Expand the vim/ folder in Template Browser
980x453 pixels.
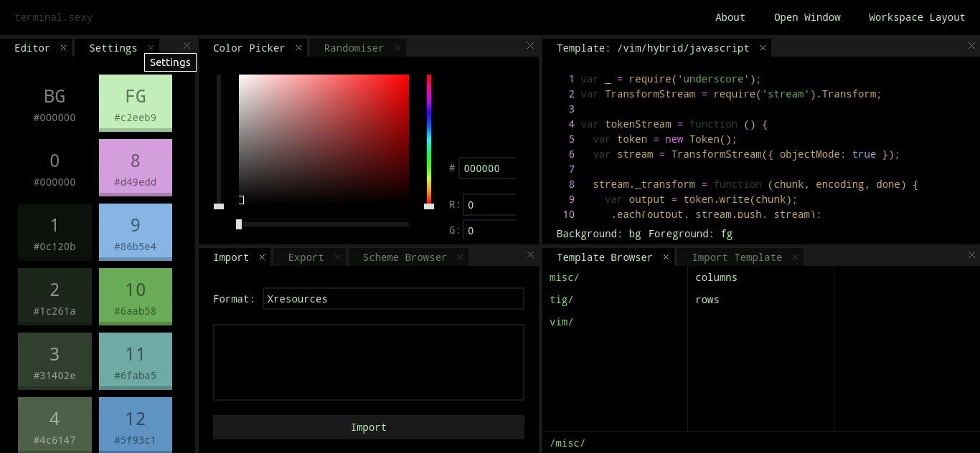(562, 322)
